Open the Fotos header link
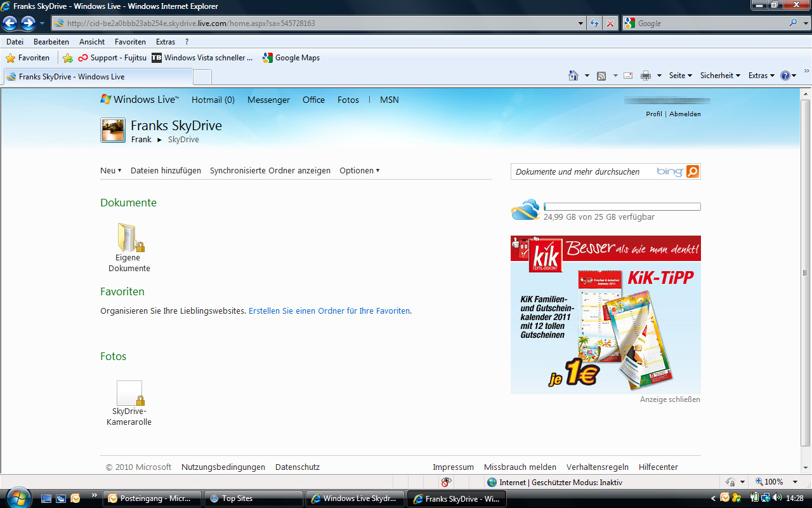The image size is (812, 508). click(348, 100)
